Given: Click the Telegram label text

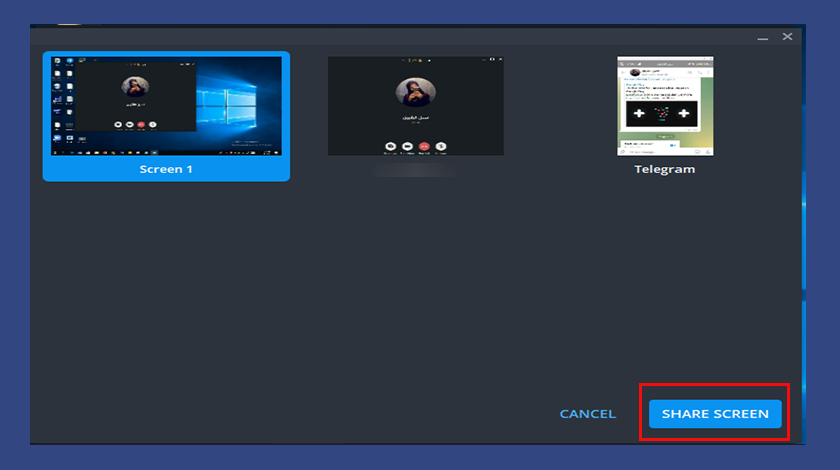Looking at the screenshot, I should click(665, 169).
